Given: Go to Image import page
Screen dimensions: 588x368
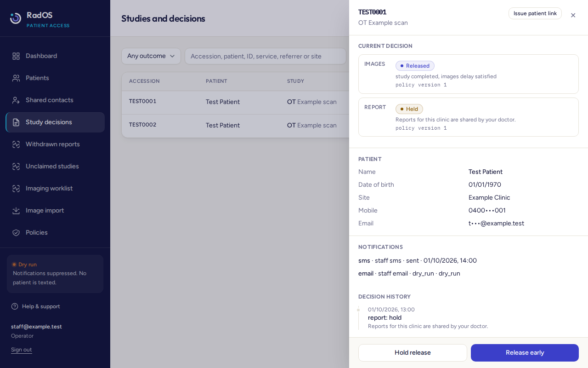Looking at the screenshot, I should 55,211.
